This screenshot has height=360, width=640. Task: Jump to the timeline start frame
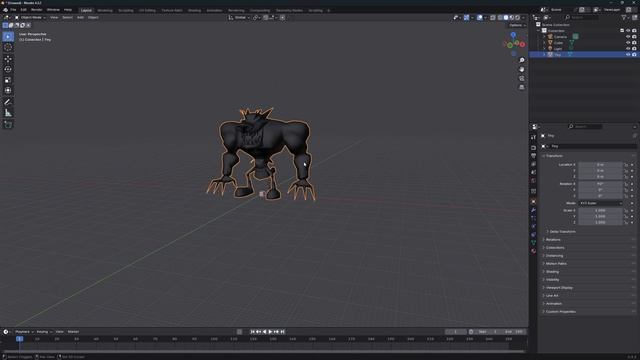pyautogui.click(x=252, y=332)
